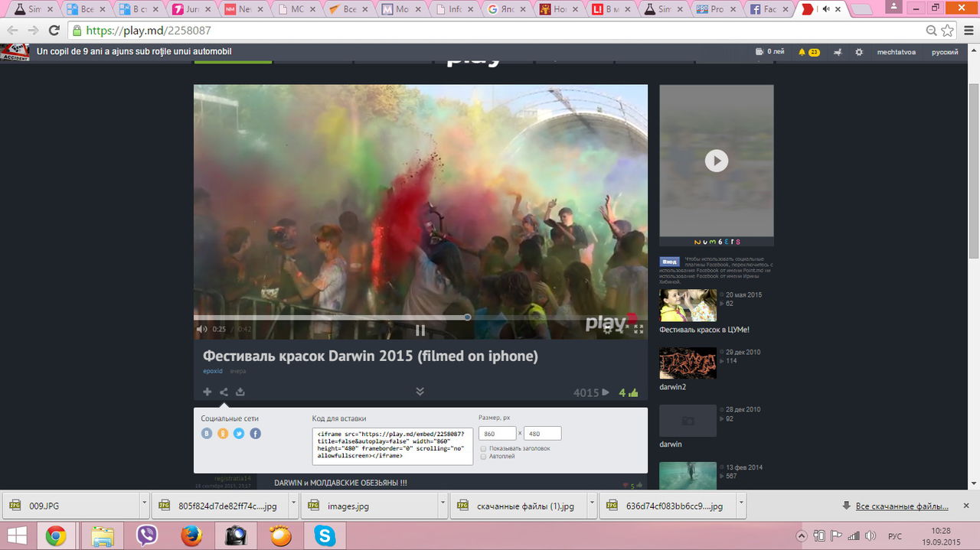Open headline about 9-year-old child accident
This screenshot has width=980, height=550.
(x=134, y=52)
